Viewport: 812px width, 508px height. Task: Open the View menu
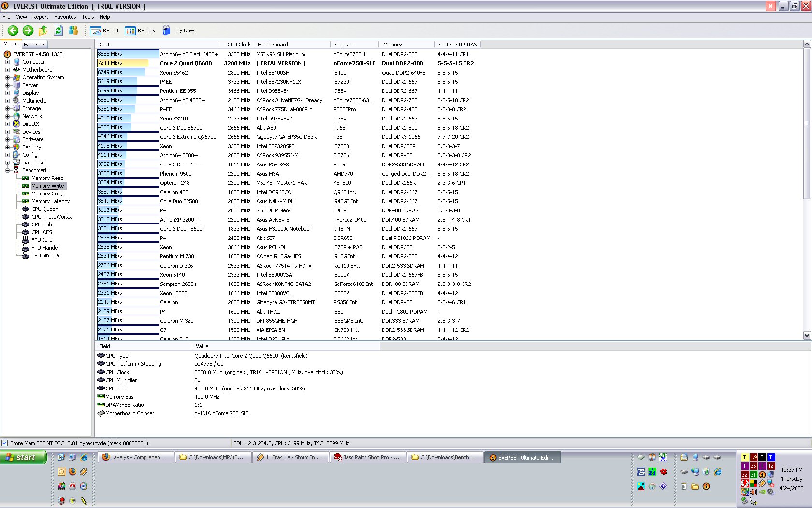[x=21, y=17]
